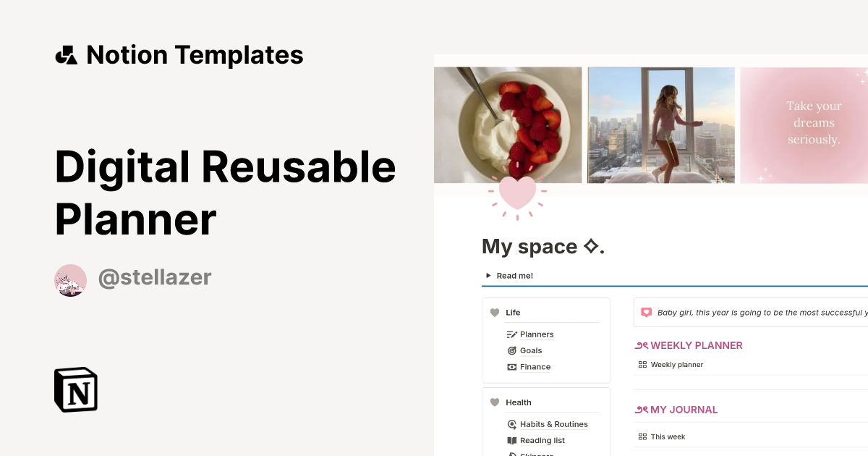Viewport: 868px width, 456px height.
Task: Open the Weekly planner sub-page
Action: click(677, 364)
